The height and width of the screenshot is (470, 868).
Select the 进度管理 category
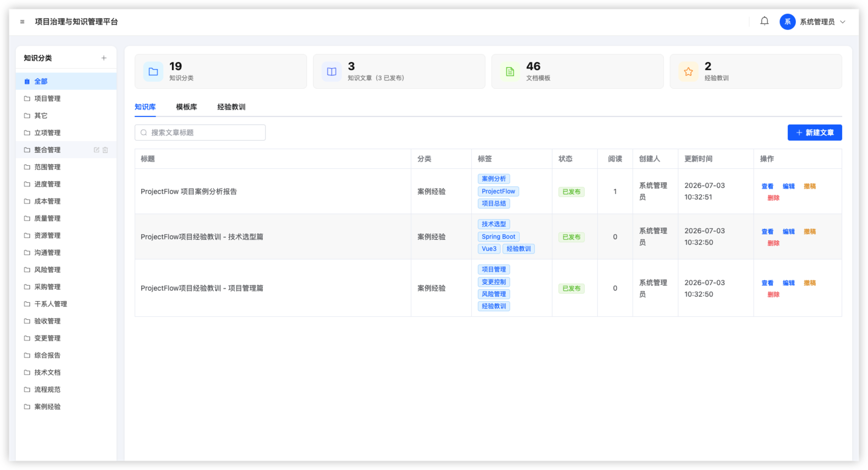click(66, 184)
